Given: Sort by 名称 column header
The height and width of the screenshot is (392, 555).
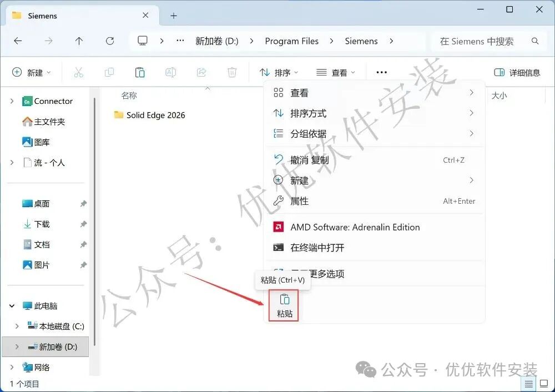Looking at the screenshot, I should coord(129,96).
